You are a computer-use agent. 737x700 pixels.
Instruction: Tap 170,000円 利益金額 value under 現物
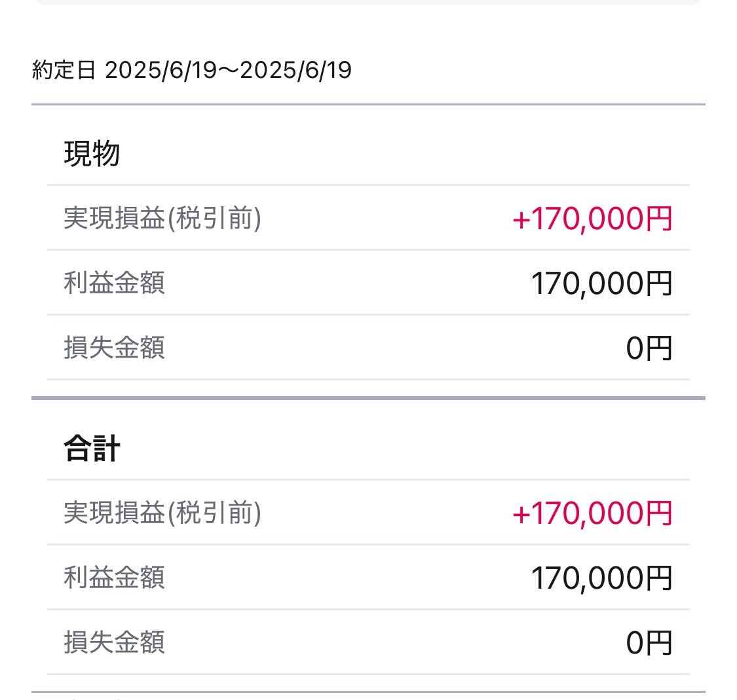point(602,284)
